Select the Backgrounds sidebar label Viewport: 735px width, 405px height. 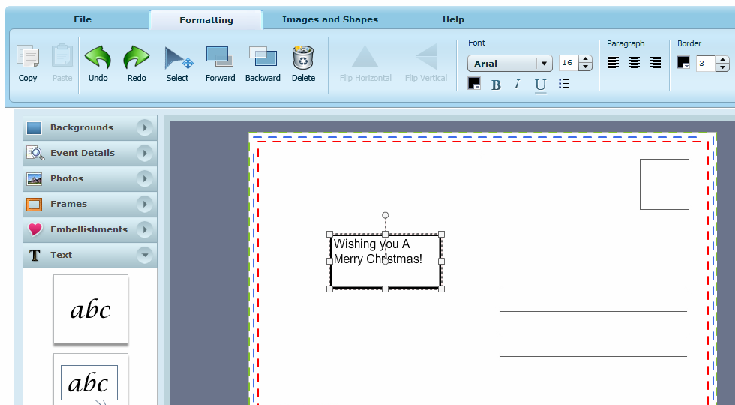[x=82, y=128]
